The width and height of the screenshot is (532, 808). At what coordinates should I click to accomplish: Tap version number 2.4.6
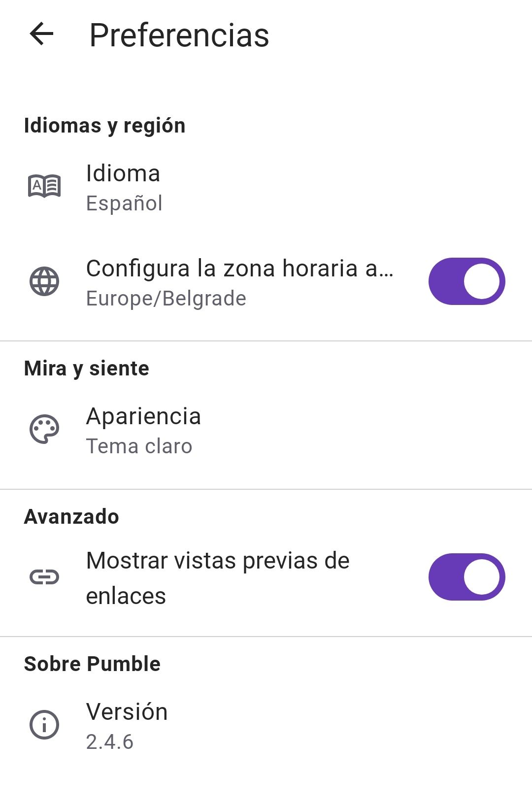coord(109,742)
